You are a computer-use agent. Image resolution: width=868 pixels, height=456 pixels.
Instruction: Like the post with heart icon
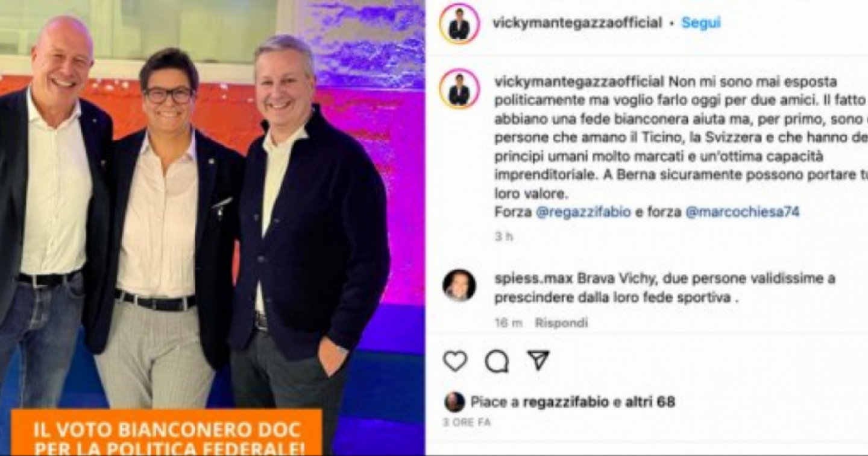click(455, 361)
